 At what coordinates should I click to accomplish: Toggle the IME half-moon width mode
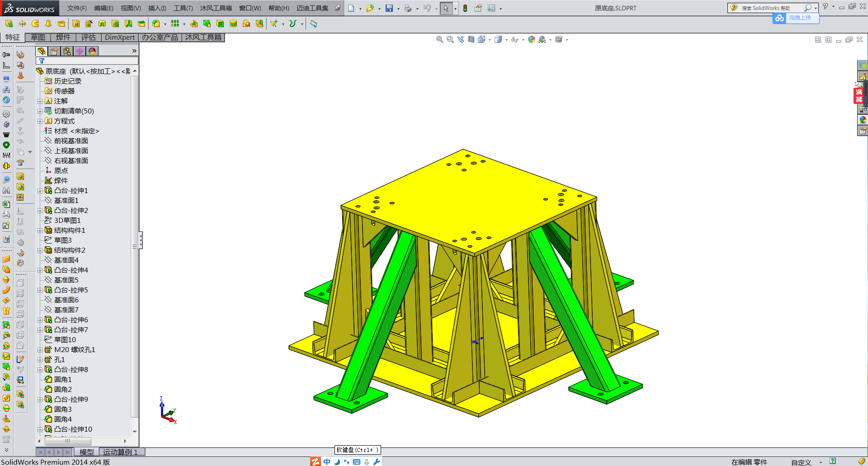point(337,461)
